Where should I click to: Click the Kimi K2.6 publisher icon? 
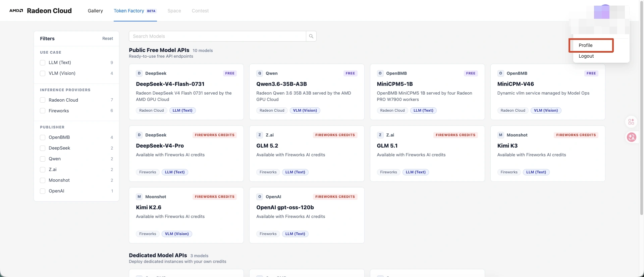139,197
